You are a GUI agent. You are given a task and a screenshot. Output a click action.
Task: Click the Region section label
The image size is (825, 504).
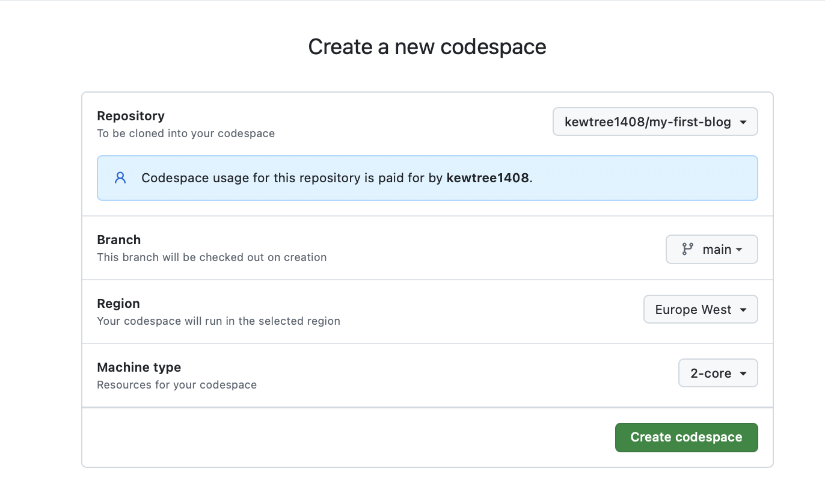click(118, 303)
